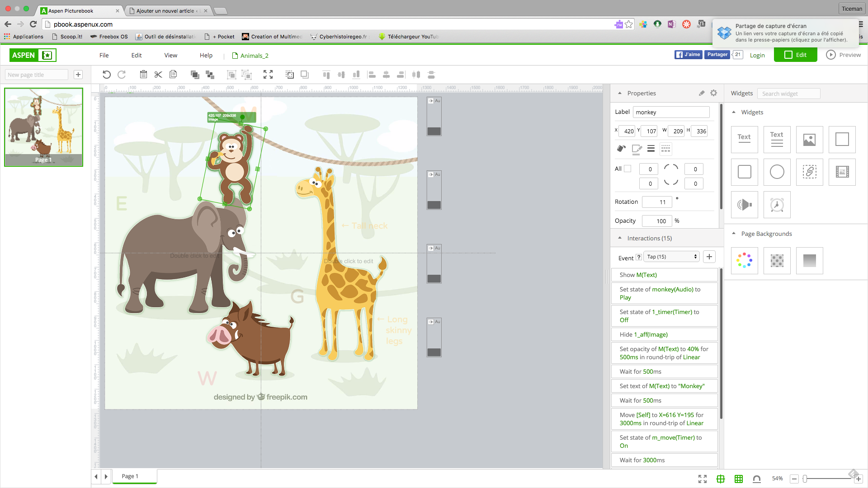Collapse the Interactions (15) section
This screenshot has width=868, height=488.
620,238
